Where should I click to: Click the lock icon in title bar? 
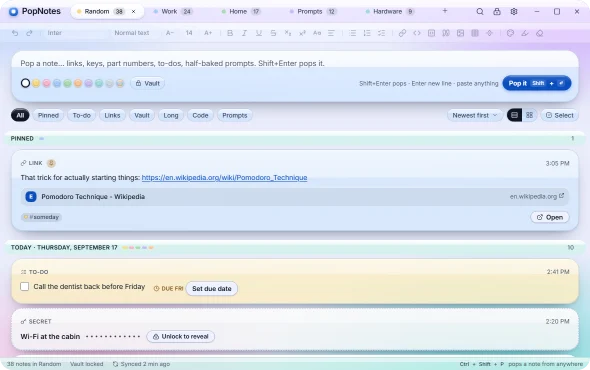pos(497,12)
